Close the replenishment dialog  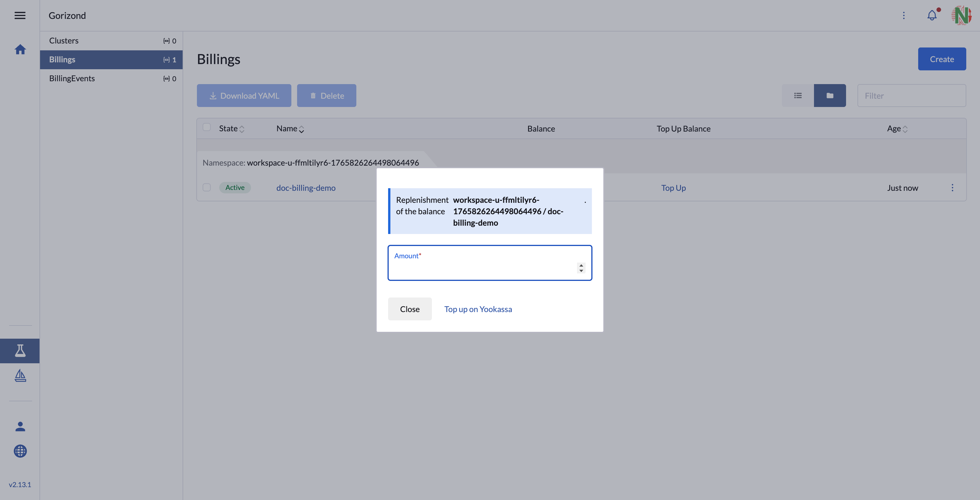pos(410,309)
